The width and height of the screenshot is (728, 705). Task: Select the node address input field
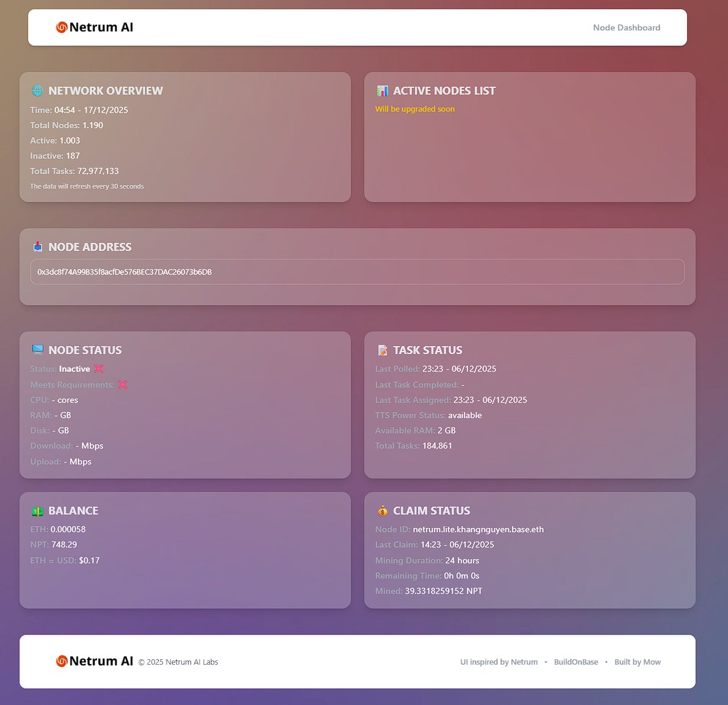(x=357, y=272)
